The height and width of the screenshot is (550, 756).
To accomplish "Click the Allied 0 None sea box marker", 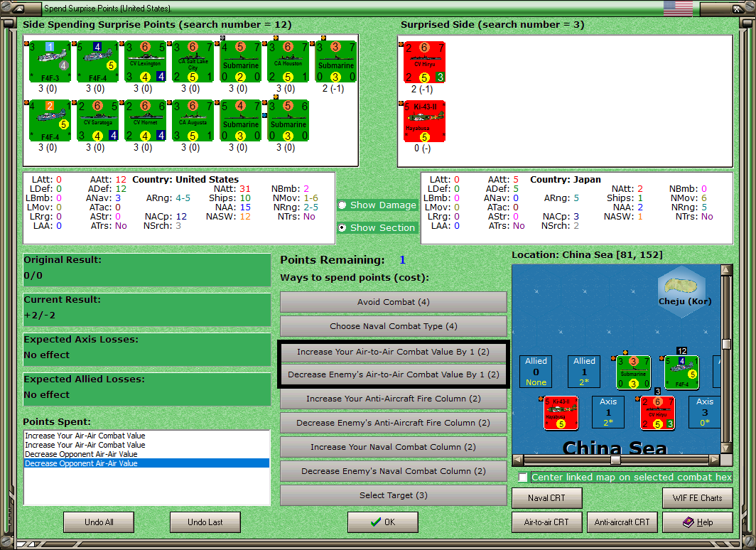I will point(536,372).
